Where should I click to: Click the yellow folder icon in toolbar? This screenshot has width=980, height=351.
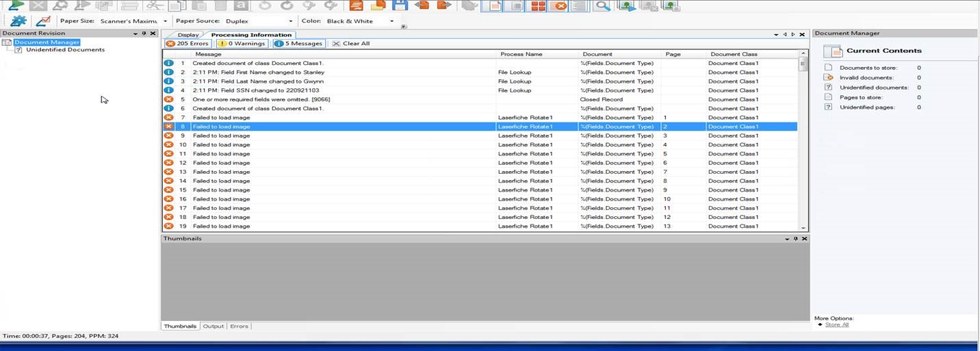pyautogui.click(x=378, y=5)
